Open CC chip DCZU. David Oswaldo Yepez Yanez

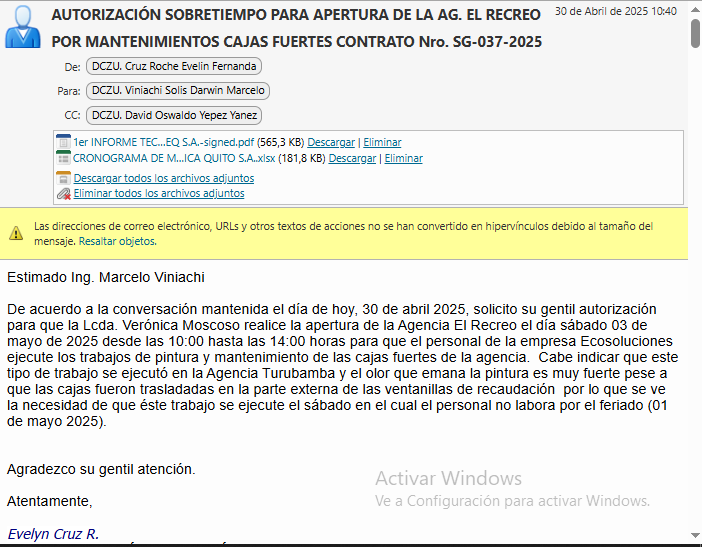tap(174, 115)
